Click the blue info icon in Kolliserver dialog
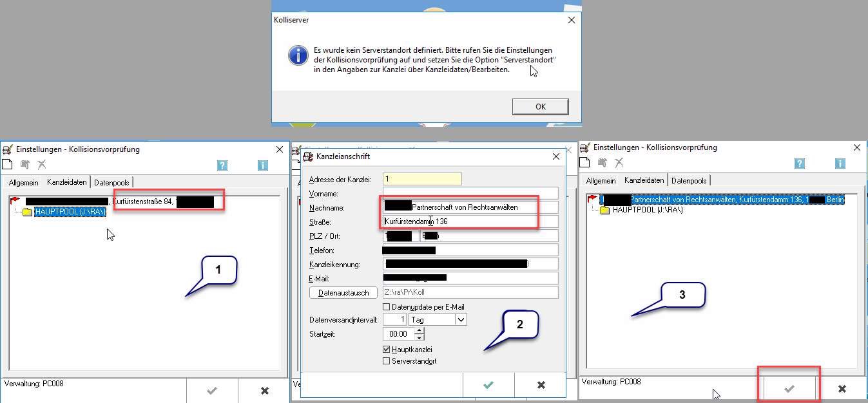This screenshot has width=868, height=403. 298,55
